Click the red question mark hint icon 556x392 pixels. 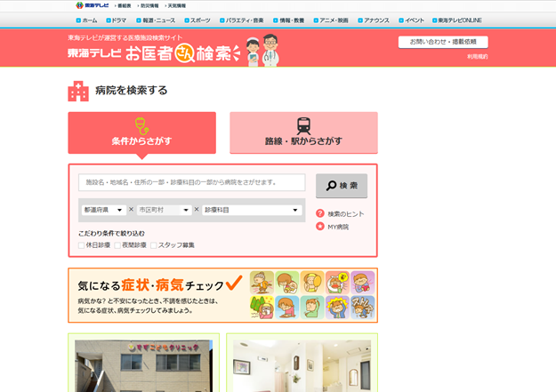coord(320,213)
